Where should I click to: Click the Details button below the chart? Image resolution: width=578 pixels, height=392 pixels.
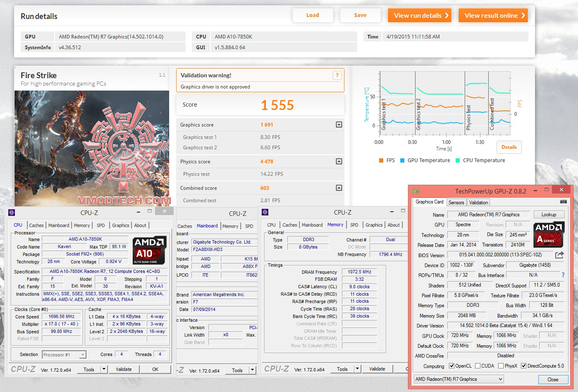509,147
